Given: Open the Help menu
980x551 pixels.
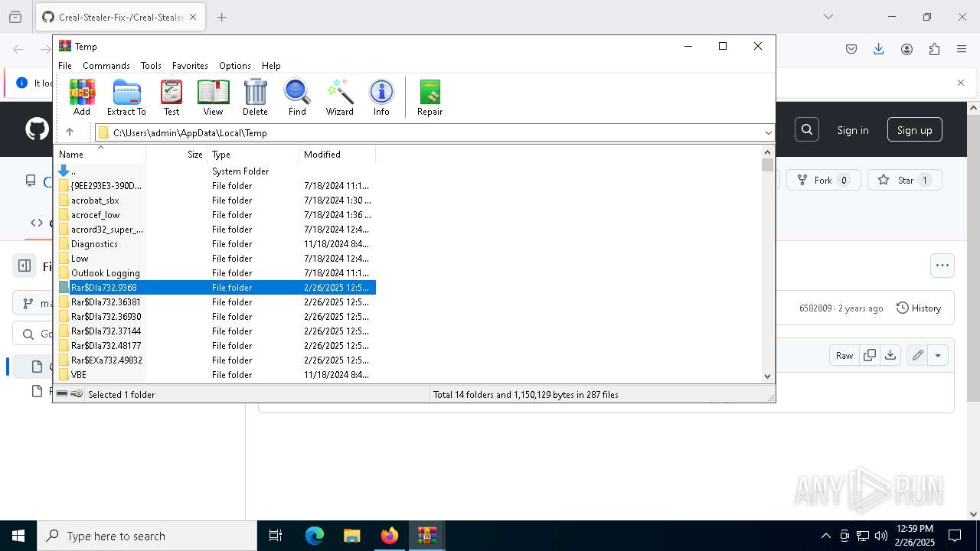Looking at the screenshot, I should point(271,66).
